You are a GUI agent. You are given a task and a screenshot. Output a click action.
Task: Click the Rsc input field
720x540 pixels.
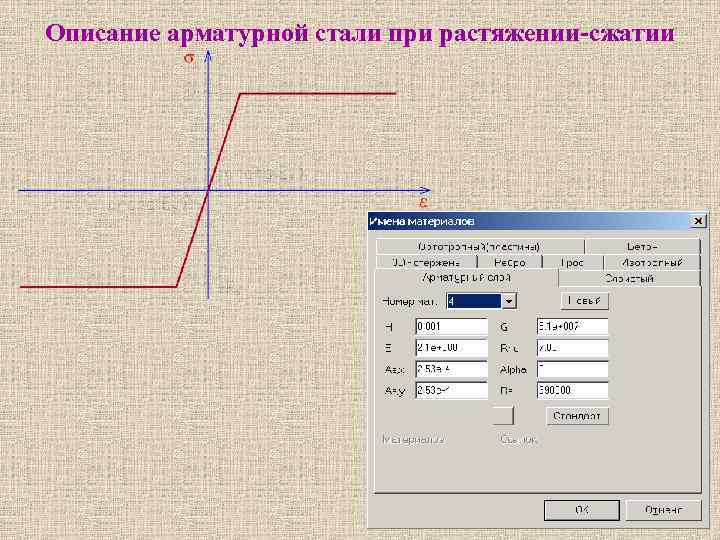click(573, 348)
